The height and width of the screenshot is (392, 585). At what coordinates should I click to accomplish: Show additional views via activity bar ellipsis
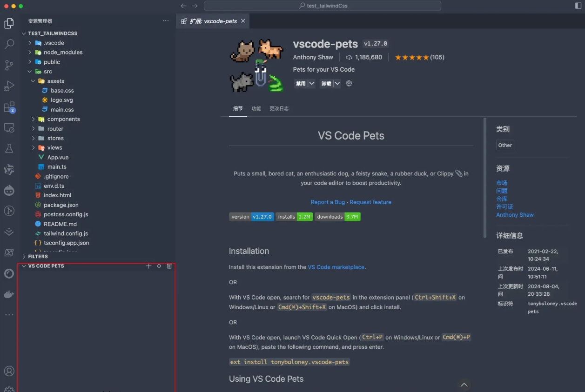pos(9,315)
